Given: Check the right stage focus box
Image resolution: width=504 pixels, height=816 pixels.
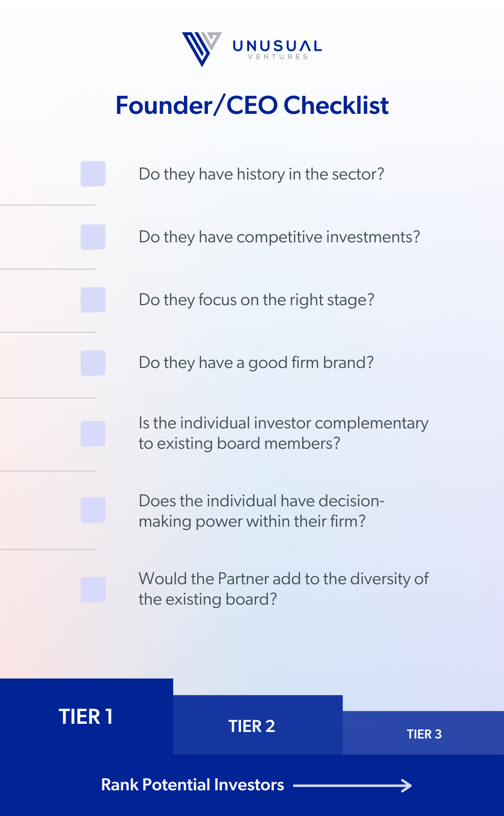Looking at the screenshot, I should click(93, 300).
